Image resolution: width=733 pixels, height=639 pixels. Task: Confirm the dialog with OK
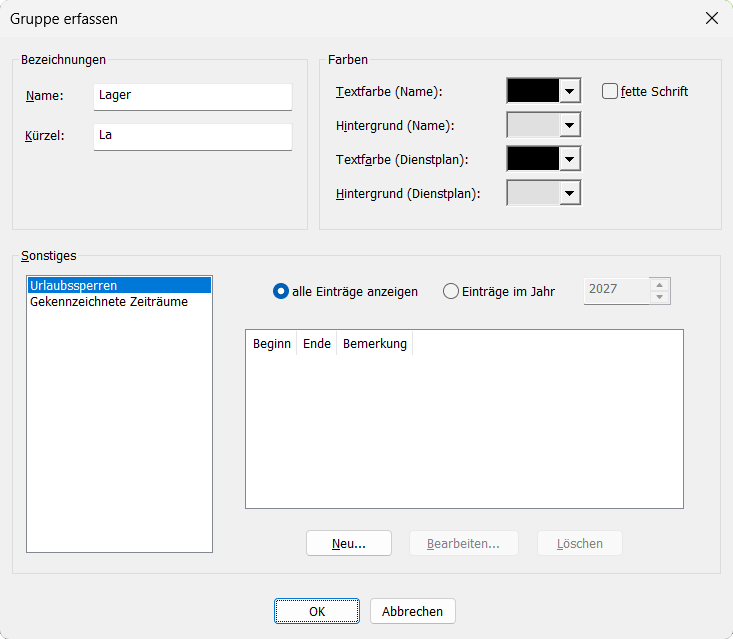pos(317,611)
